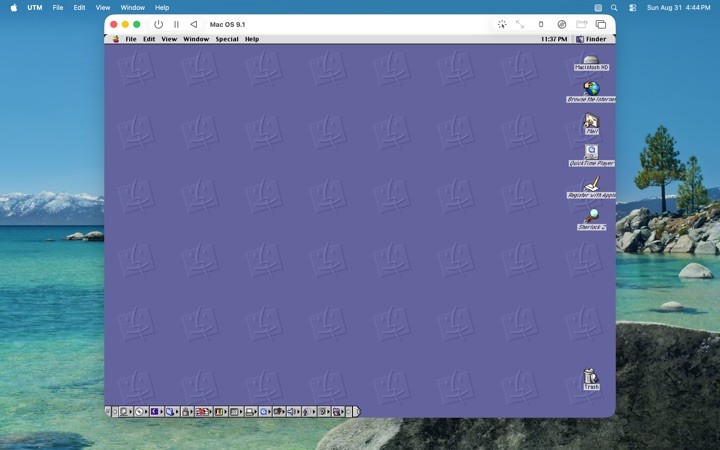The width and height of the screenshot is (720, 450).
Task: Open monitor color depth Control Strip module
Action: [x=221, y=412]
